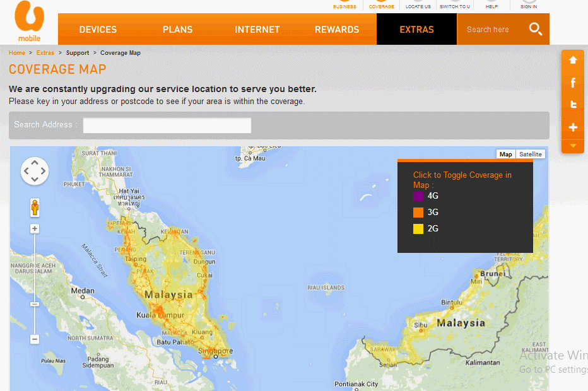Image resolution: width=588 pixels, height=391 pixels.
Task: Click the Street View pegman icon
Action: pos(35,207)
